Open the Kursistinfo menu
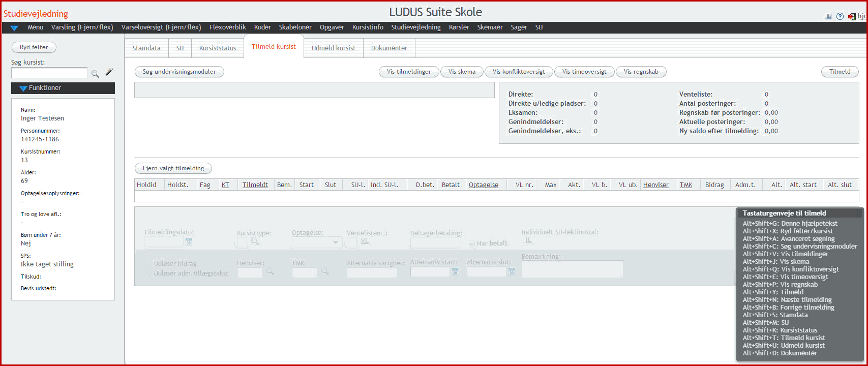The image size is (868, 366). click(x=368, y=27)
